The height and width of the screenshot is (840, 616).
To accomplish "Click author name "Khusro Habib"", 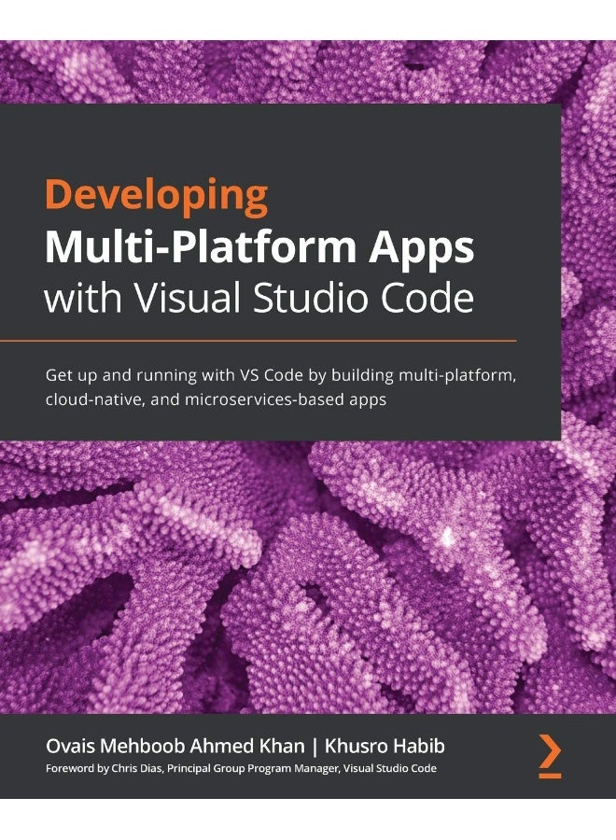I will [x=385, y=746].
